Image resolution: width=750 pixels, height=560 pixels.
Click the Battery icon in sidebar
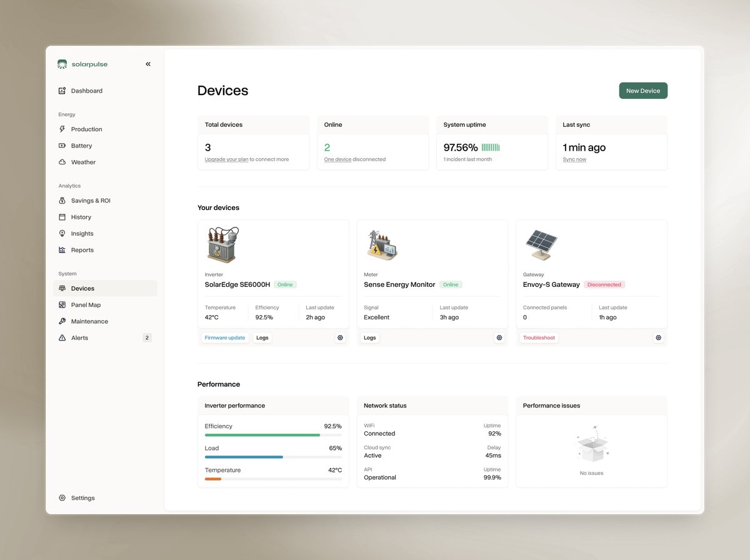[62, 146]
